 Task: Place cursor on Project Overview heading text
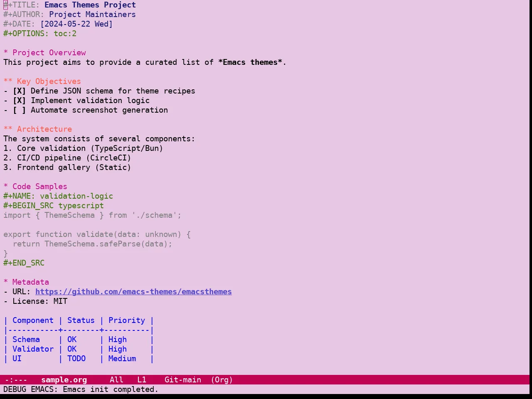coord(49,53)
